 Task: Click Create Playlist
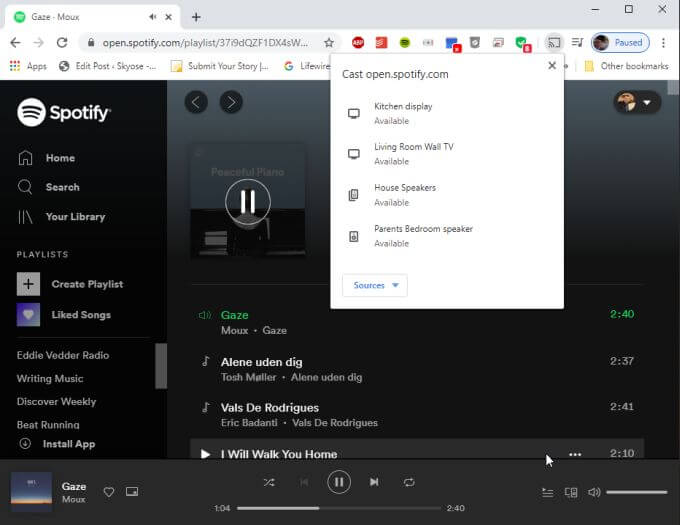(70, 284)
